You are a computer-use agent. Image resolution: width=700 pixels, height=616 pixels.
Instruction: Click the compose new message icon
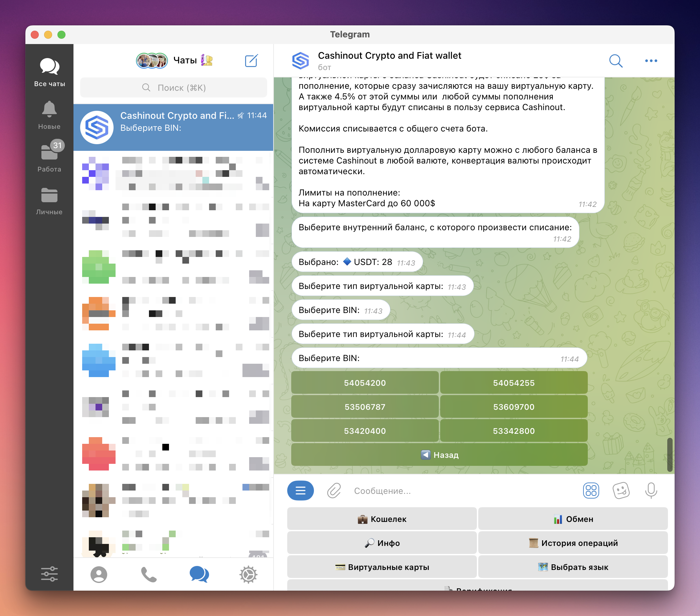pyautogui.click(x=251, y=61)
